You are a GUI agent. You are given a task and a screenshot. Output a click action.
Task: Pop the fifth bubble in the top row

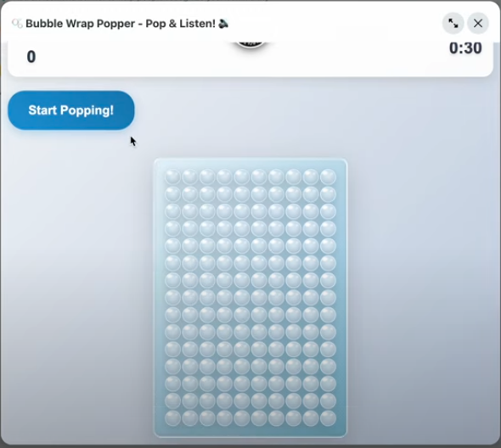point(242,176)
